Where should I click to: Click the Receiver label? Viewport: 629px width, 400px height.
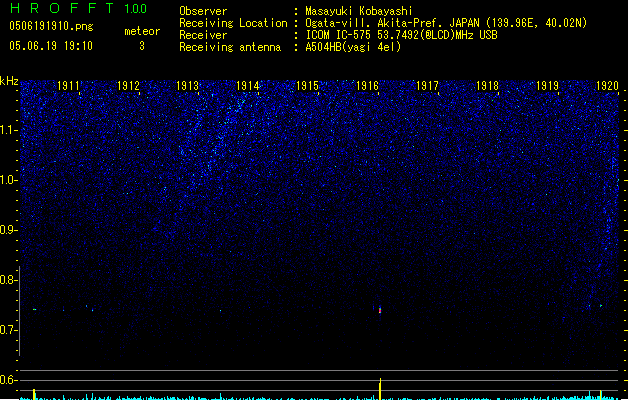(203, 35)
